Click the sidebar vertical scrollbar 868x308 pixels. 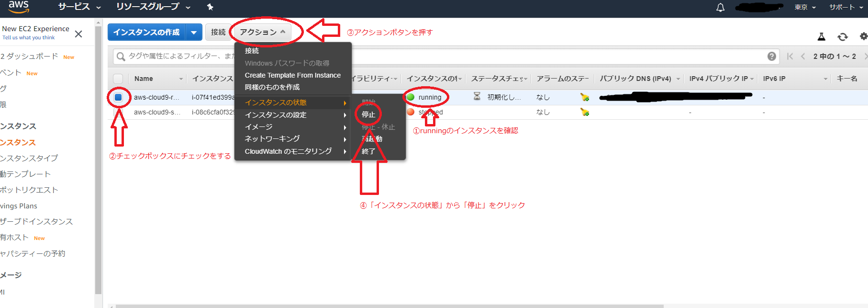99,160
